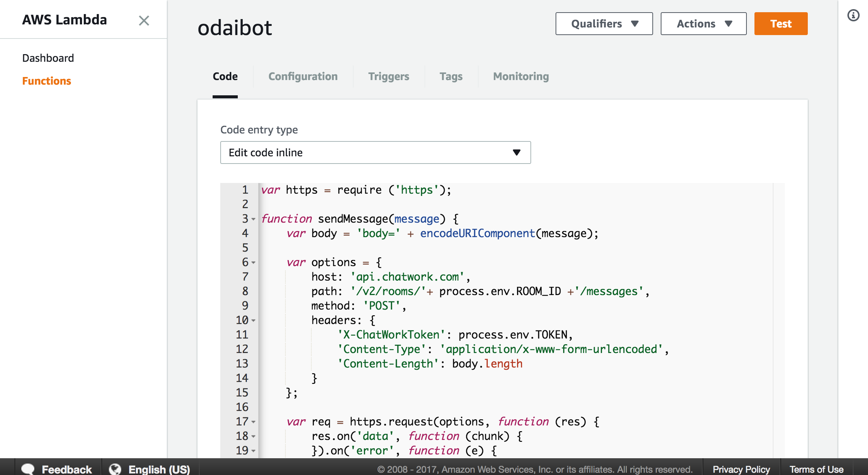Open the Privacy Policy link
868x475 pixels.
coord(741,469)
